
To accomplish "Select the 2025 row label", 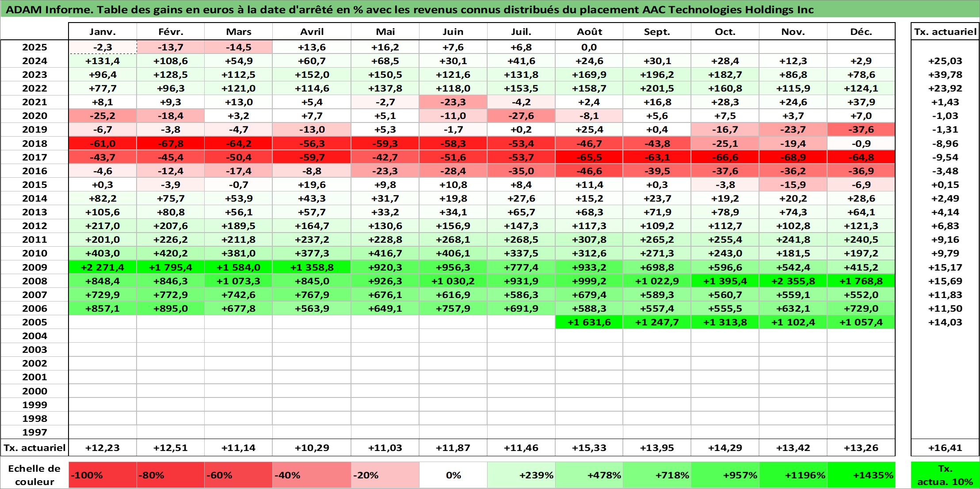I will pos(34,47).
